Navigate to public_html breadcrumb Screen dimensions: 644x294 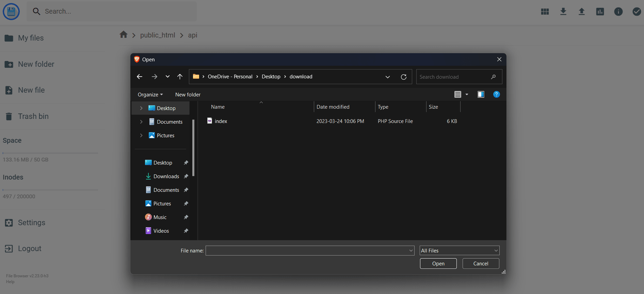click(x=158, y=35)
